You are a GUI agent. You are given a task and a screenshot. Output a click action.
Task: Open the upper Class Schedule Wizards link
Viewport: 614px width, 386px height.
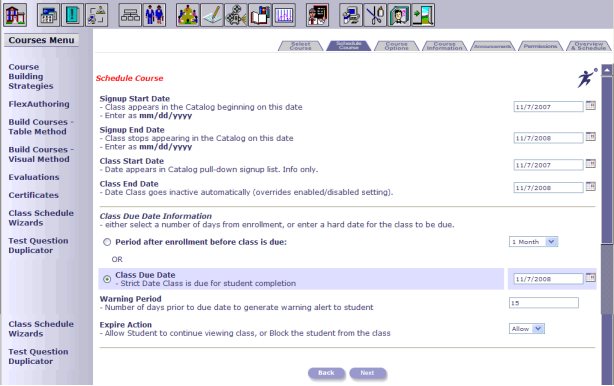coord(41,218)
